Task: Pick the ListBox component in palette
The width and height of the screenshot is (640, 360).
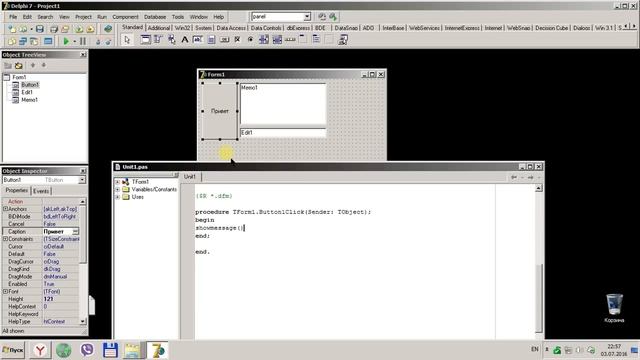Action: coord(264,40)
